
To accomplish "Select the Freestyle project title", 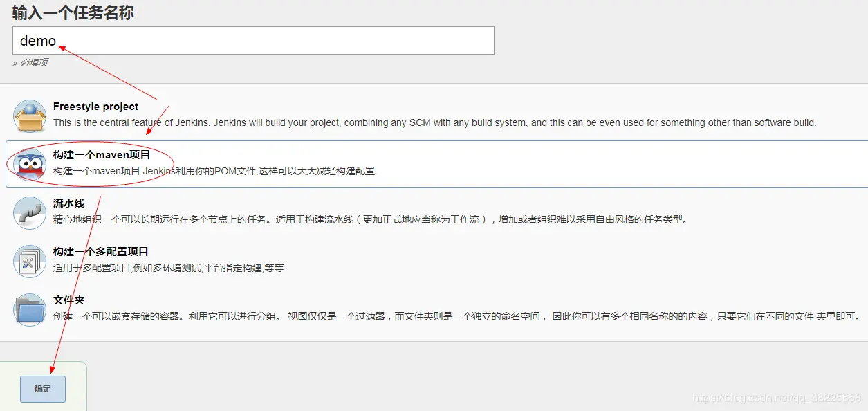I will (95, 107).
